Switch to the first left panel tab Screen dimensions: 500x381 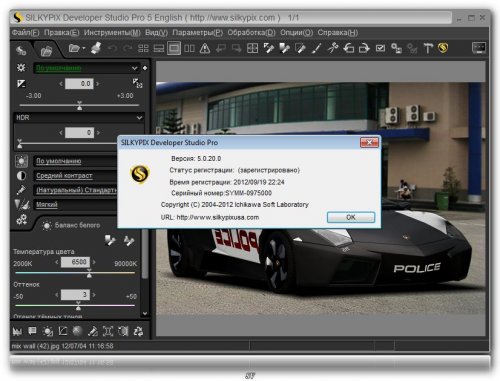coord(21,51)
